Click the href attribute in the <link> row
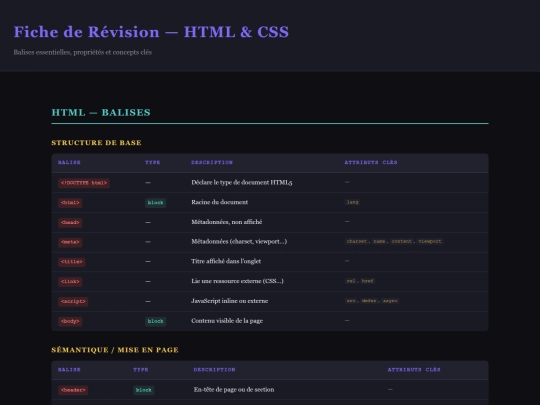This screenshot has height=405, width=540. 367,281
